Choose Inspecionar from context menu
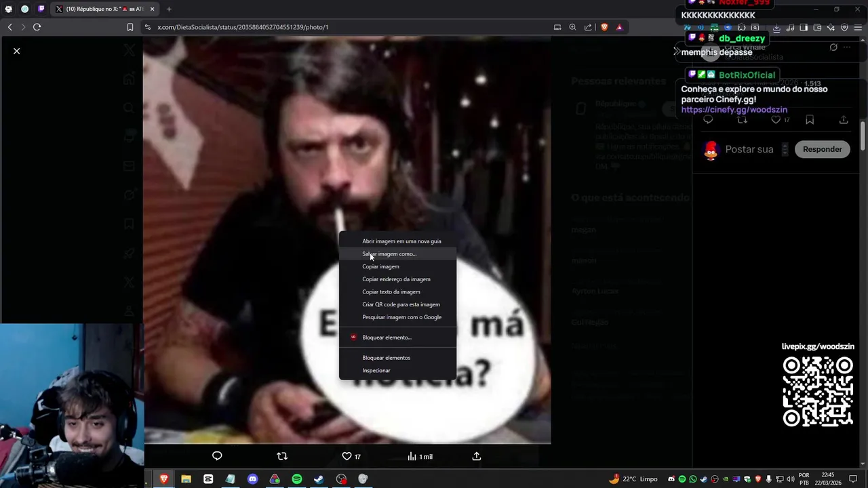The image size is (868, 488). pyautogui.click(x=398, y=371)
